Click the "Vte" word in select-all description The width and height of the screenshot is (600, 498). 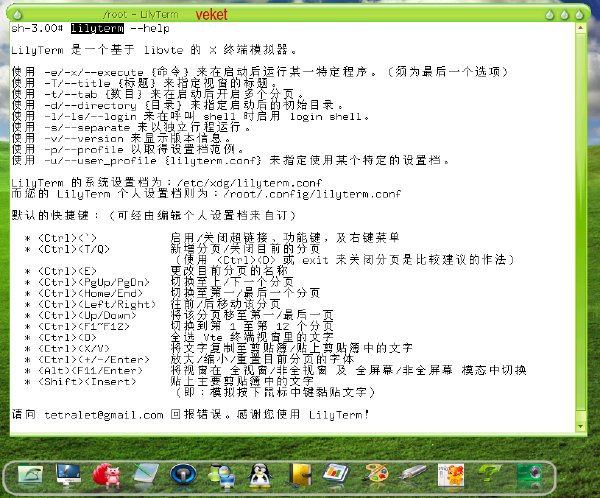point(213,338)
